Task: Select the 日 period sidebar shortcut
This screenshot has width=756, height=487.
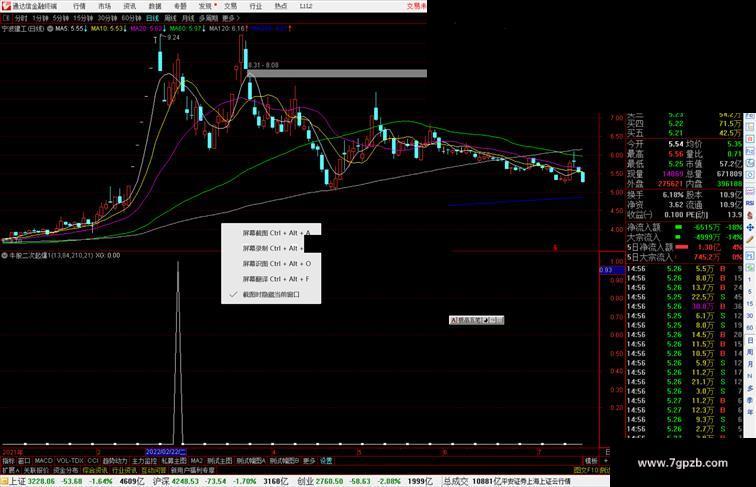Action: 750,340
